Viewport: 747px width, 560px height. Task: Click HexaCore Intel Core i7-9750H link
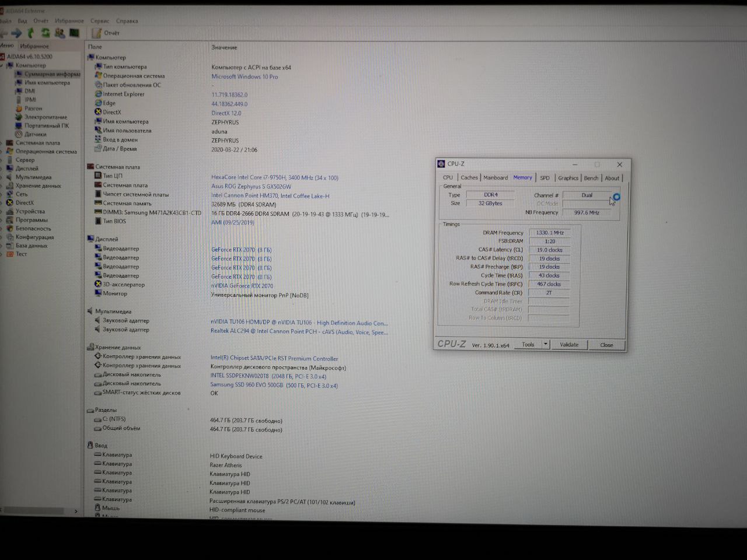275,177
